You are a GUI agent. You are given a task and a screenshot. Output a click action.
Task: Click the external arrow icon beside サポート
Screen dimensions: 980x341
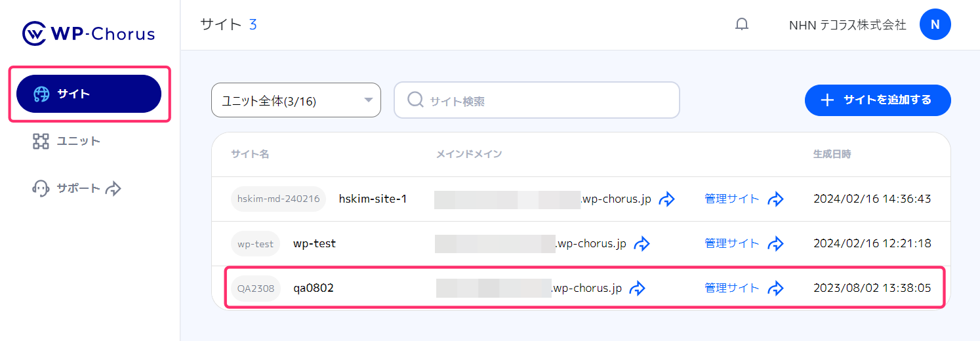coord(113,189)
